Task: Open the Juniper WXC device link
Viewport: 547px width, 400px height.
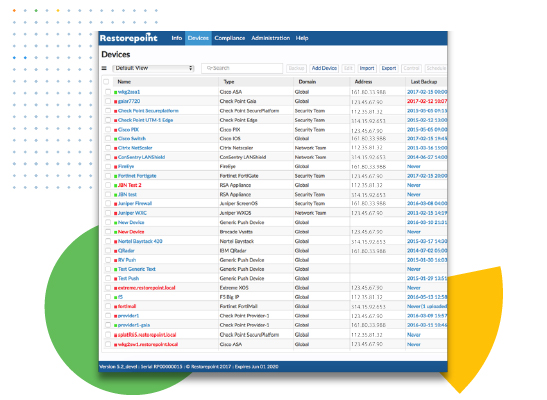Action: click(x=132, y=213)
